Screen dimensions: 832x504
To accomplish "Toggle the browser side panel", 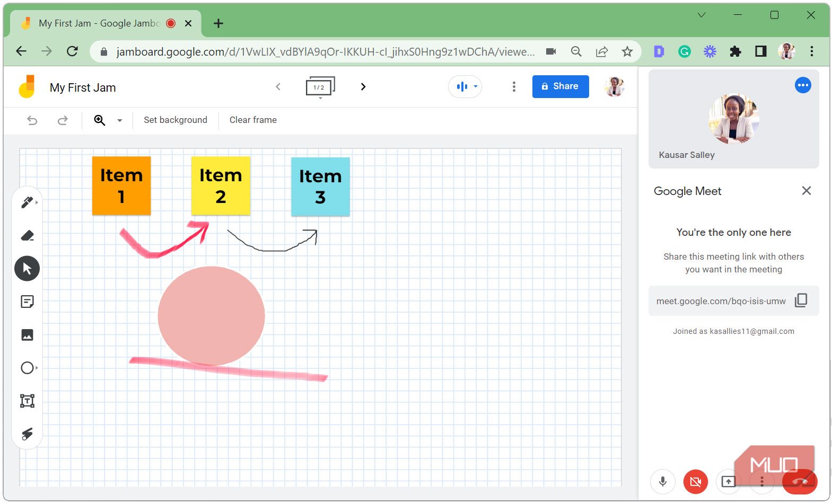I will 761,51.
